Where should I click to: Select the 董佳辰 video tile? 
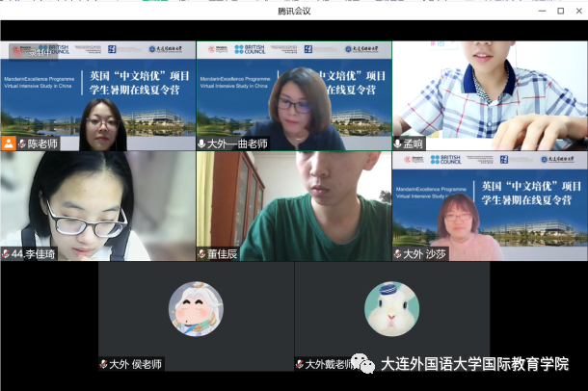[x=294, y=206]
